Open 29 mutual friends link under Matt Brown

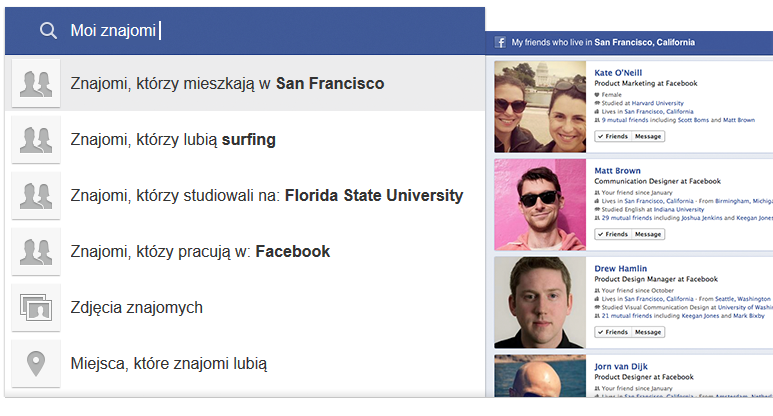tap(627, 218)
